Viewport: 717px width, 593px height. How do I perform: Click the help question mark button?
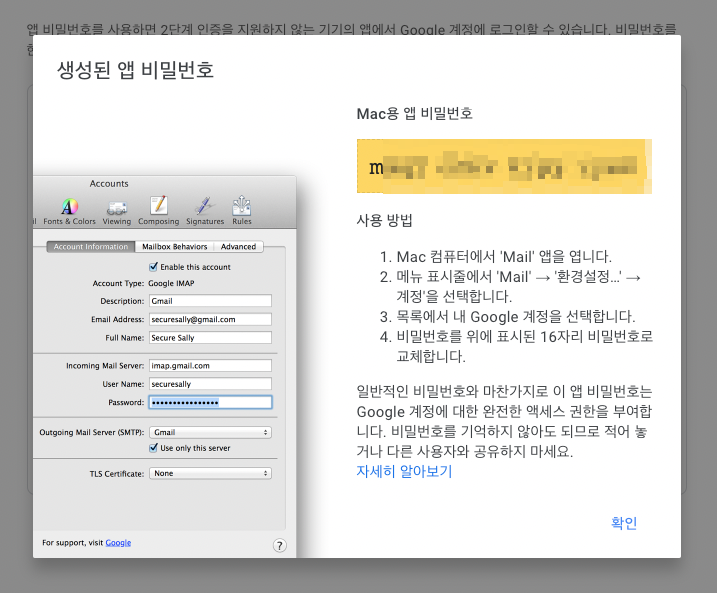[x=280, y=545]
